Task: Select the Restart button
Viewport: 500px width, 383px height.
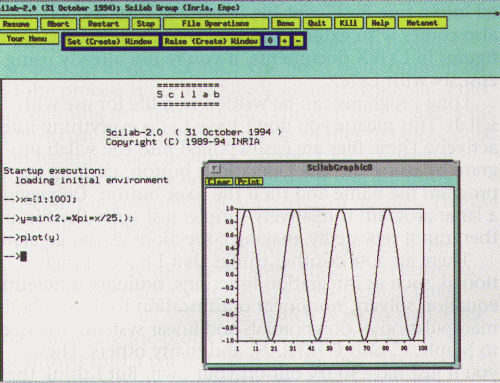Action: point(104,24)
